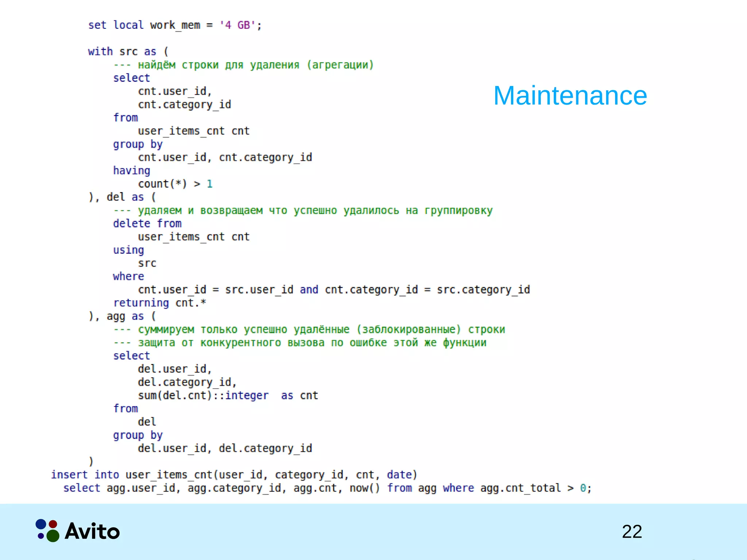Click the 'having' keyword

[131, 171]
